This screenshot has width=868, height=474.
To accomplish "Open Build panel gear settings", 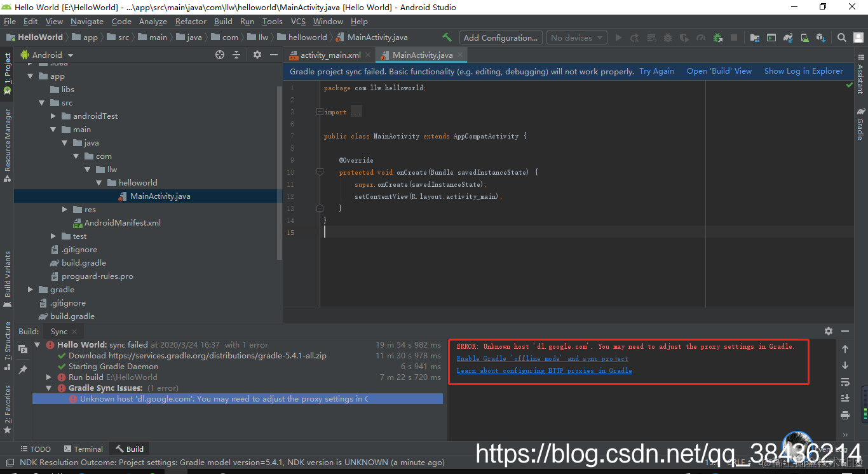I will [x=828, y=331].
